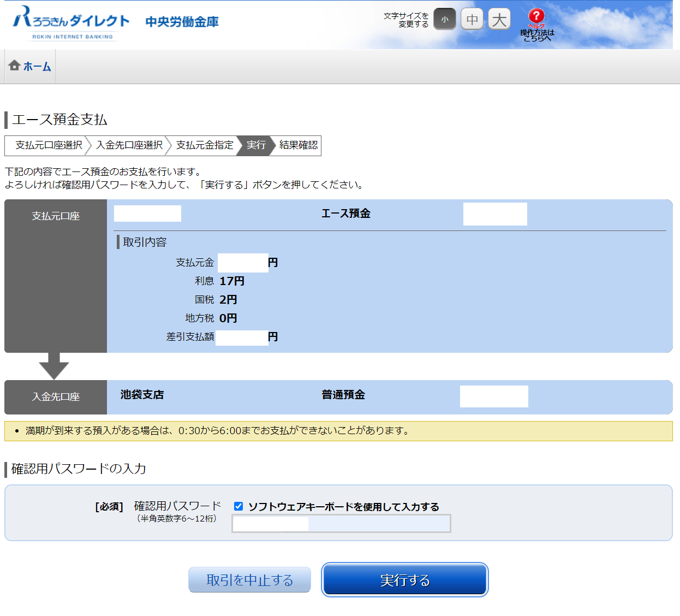Focus the 確認用パスワード input field

[x=341, y=524]
